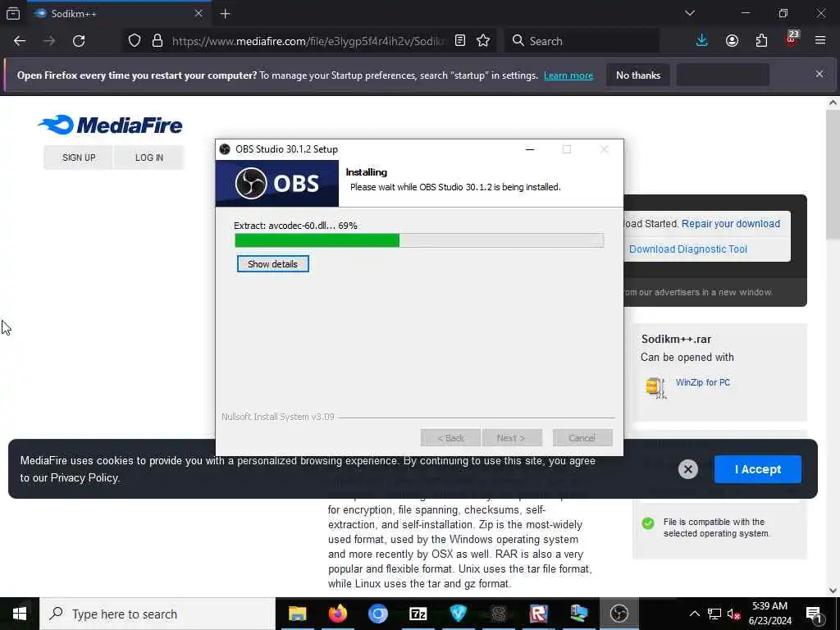Click the extension icon with 23 badge

click(792, 39)
